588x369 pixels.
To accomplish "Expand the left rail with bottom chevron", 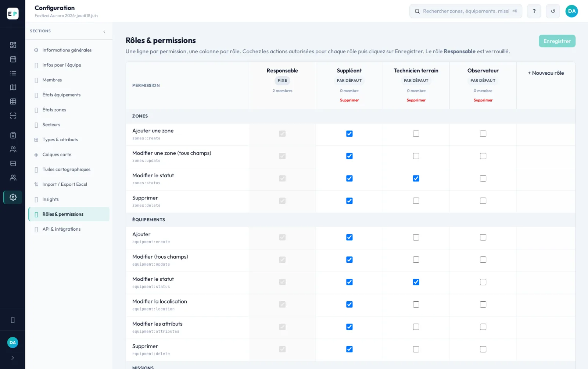I will [13, 358].
